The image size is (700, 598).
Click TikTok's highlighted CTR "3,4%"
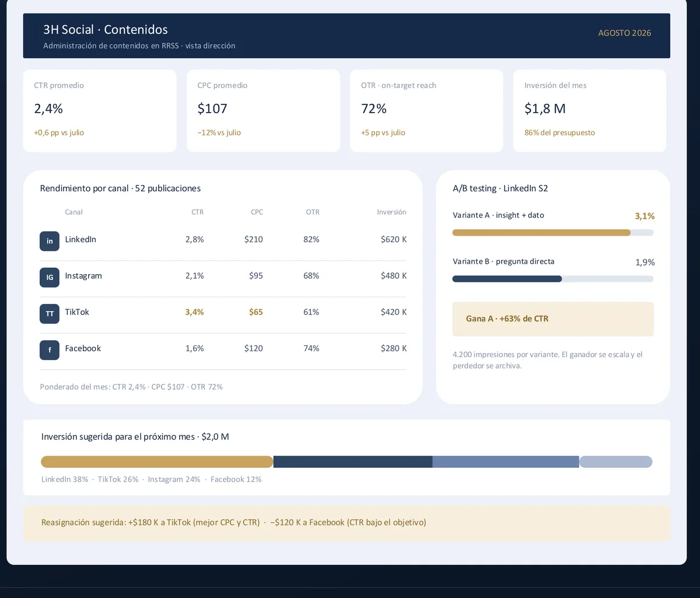pos(195,312)
